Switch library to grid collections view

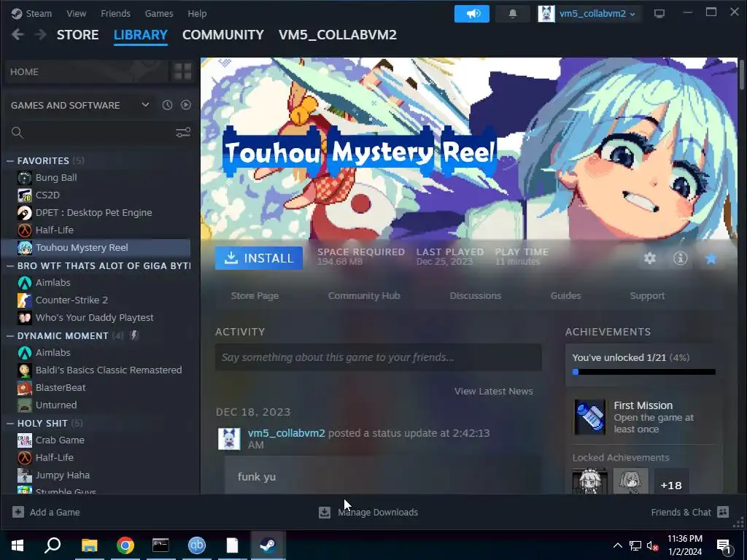click(182, 71)
